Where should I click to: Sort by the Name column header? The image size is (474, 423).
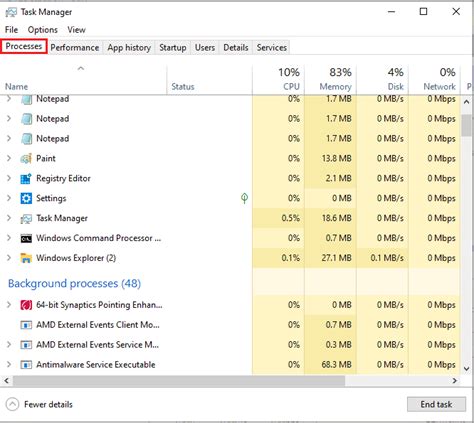(83, 79)
